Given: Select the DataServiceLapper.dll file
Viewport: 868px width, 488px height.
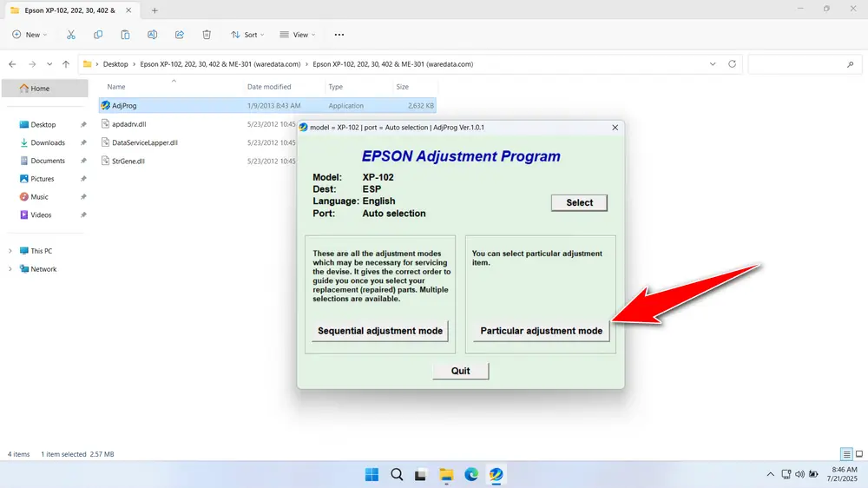Looking at the screenshot, I should (144, 142).
